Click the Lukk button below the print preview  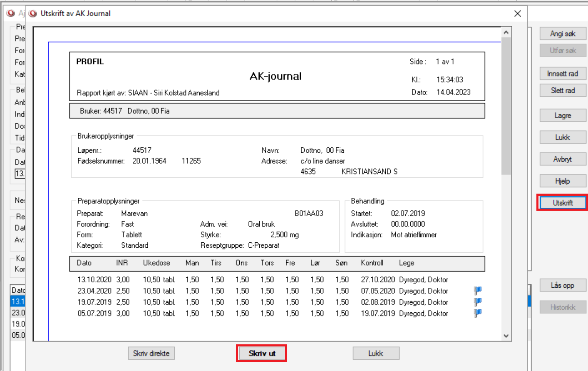click(x=376, y=353)
